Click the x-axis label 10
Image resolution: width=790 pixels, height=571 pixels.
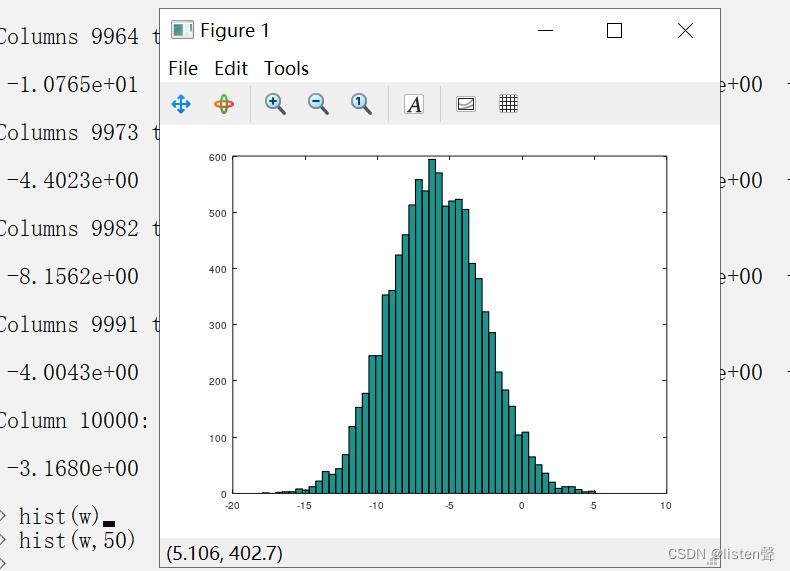click(x=666, y=505)
